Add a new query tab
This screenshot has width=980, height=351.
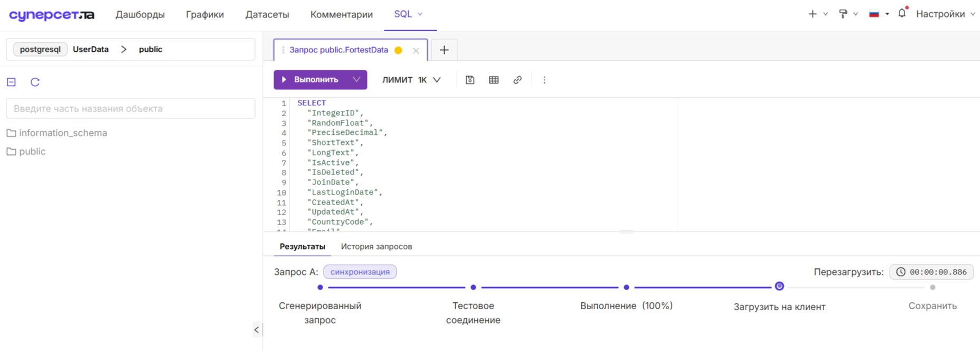(444, 50)
